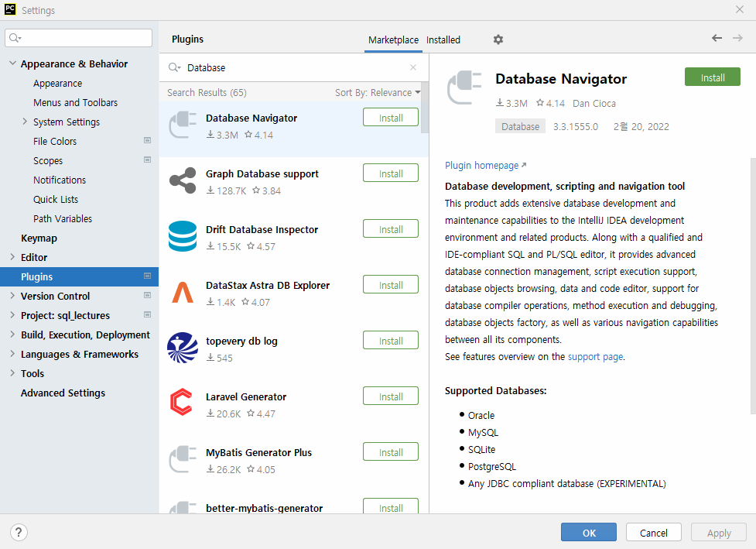Open Advanced Settings page

click(63, 393)
